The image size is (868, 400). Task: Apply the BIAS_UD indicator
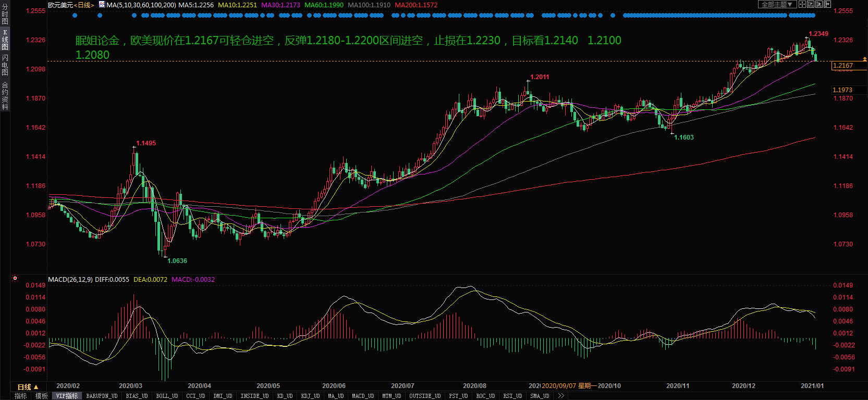point(137,396)
